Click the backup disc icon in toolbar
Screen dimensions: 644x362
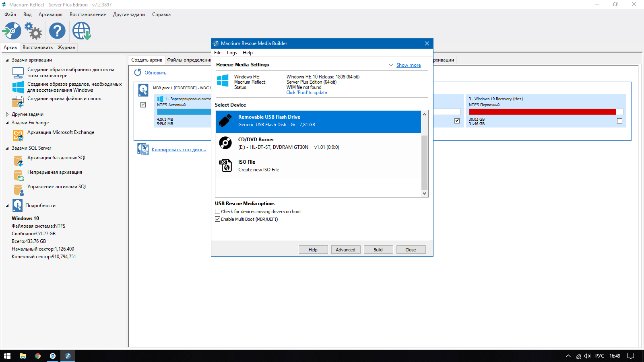[x=12, y=31]
